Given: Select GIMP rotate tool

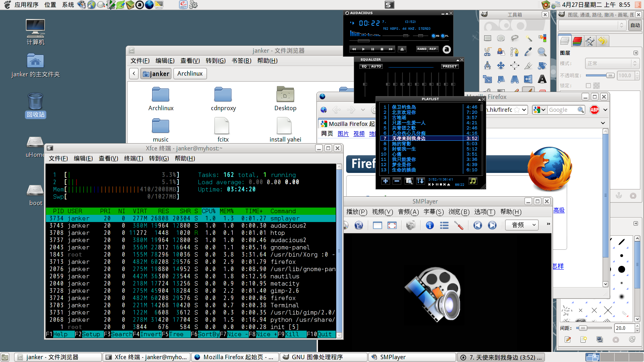Looking at the screenshot, I should (x=542, y=66).
